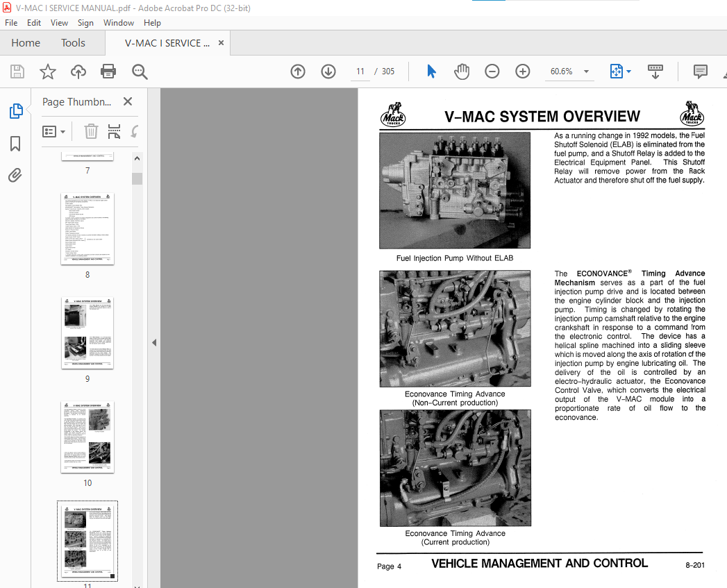
Task: Collapse the navigation pane with the arrow
Action: click(154, 343)
